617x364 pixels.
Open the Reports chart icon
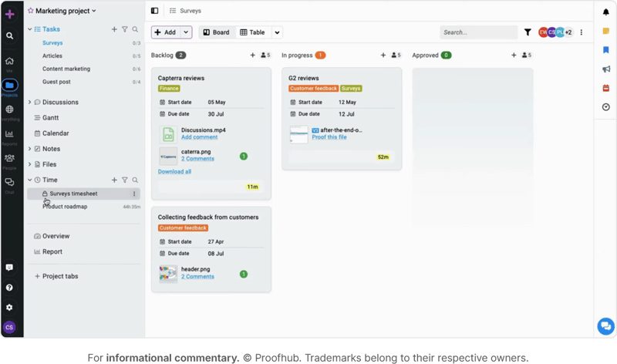[x=9, y=133]
